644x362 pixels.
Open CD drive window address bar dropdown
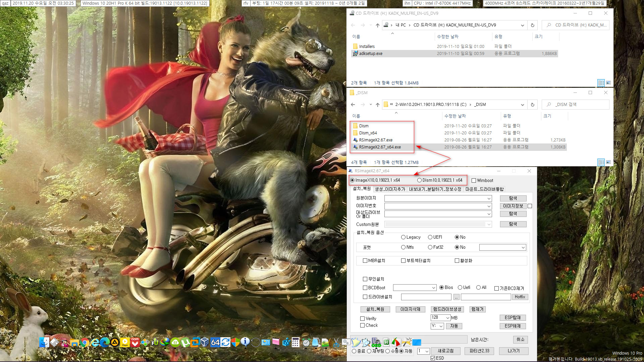point(522,25)
